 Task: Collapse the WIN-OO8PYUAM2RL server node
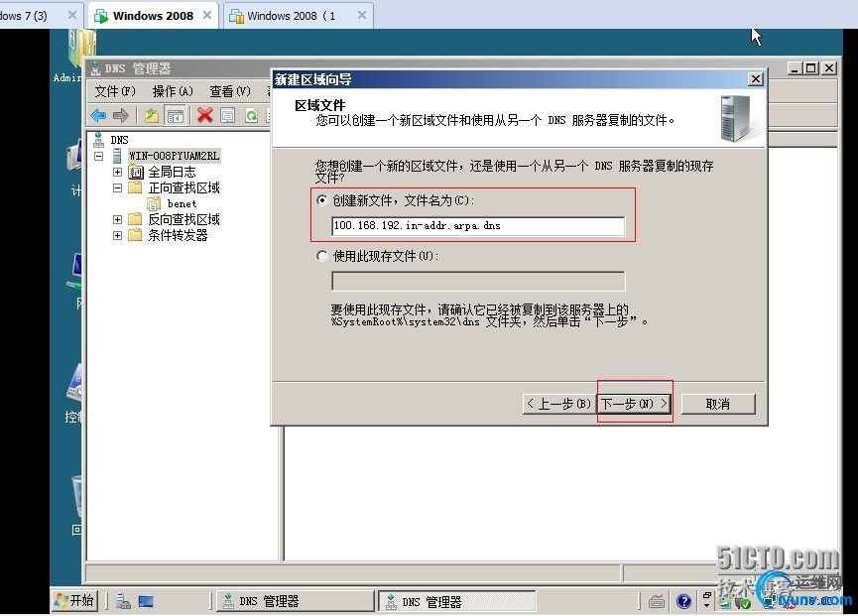(99, 156)
